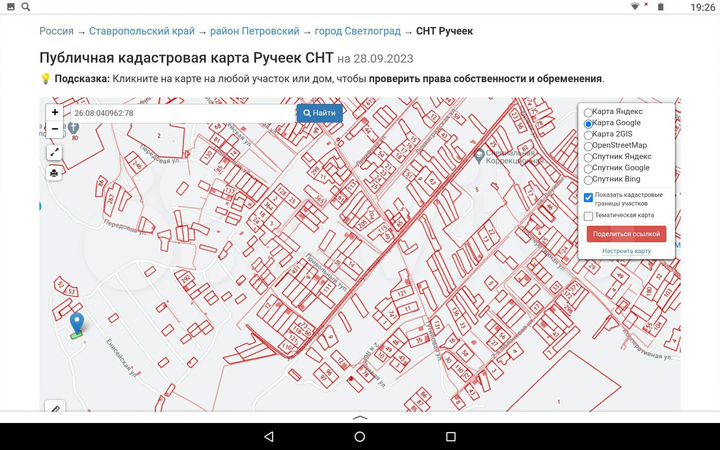Tap the Android recent apps square button
The height and width of the screenshot is (450, 720).
click(x=451, y=437)
